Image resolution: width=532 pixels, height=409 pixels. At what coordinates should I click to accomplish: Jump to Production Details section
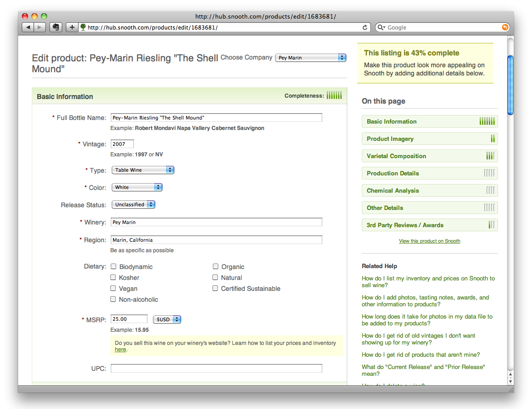point(429,173)
